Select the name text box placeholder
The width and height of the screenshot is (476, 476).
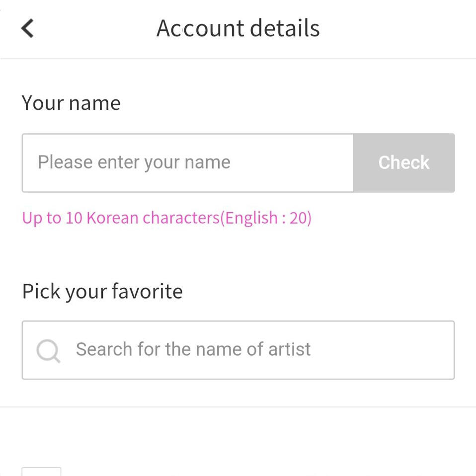(x=134, y=163)
